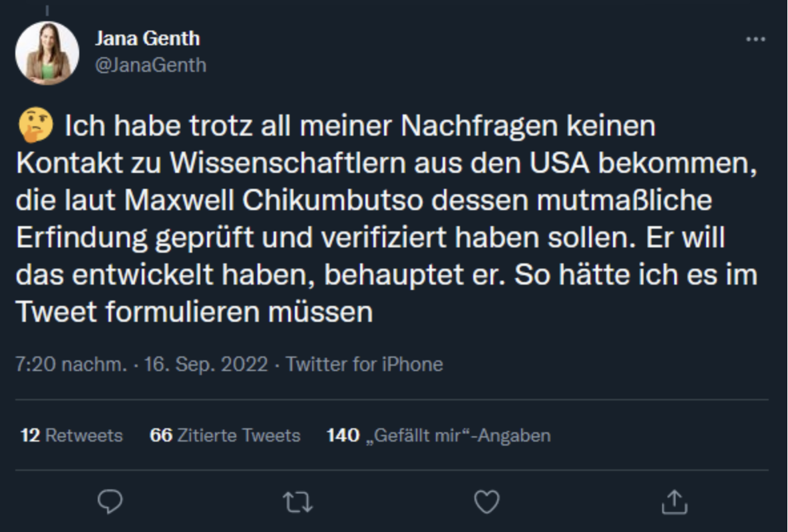This screenshot has height=532, width=788.
Task: Open Jana Genth's profile picture
Action: point(47,53)
